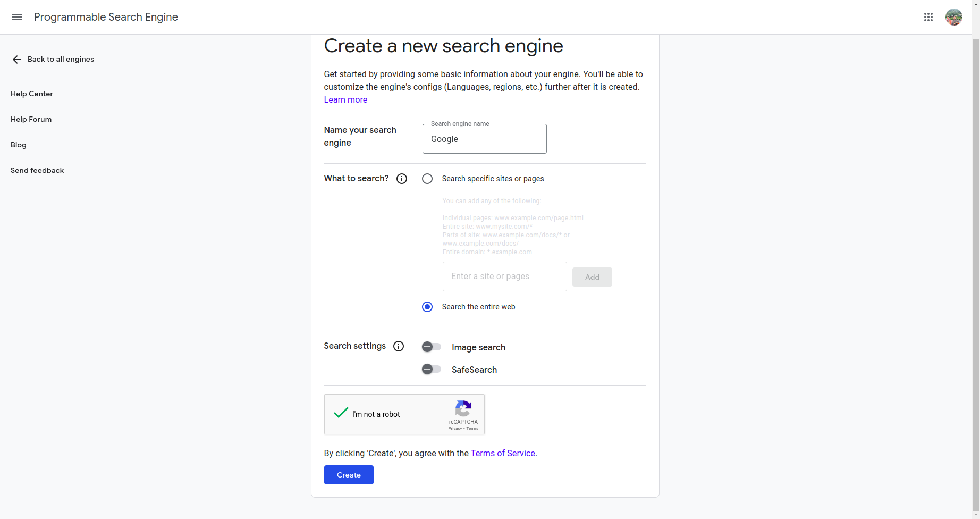Show info for Search settings

pyautogui.click(x=399, y=347)
